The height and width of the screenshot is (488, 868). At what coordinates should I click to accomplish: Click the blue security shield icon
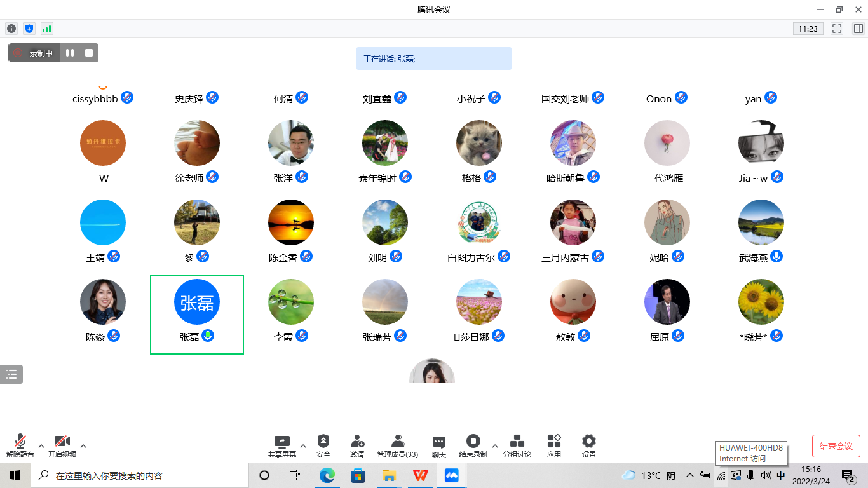coord(29,29)
